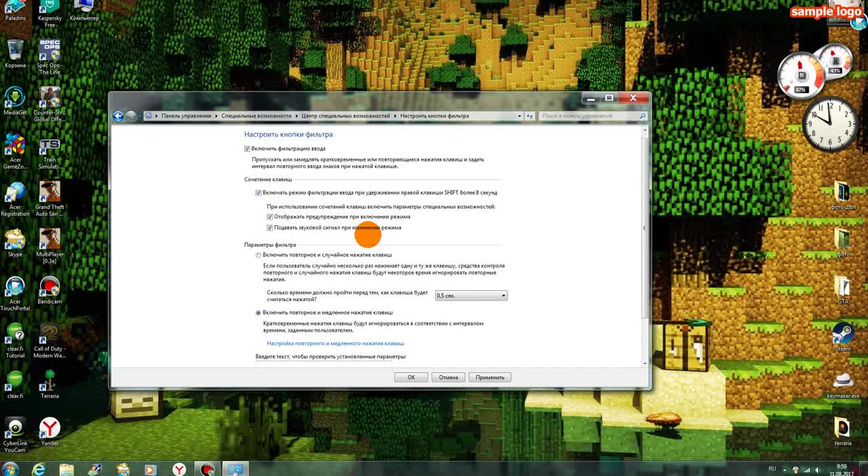Open the '0,5 сек.' time dropdown
The height and width of the screenshot is (476, 868).
coord(471,296)
